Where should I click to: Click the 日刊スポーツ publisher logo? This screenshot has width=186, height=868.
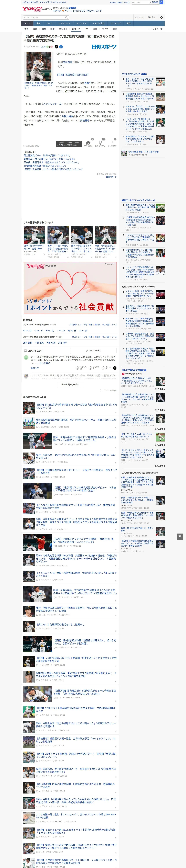104,47
